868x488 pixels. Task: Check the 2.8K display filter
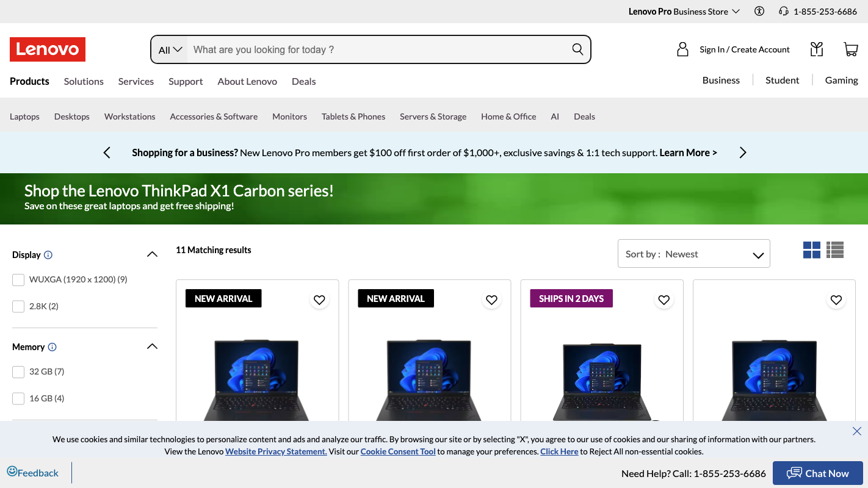click(18, 306)
